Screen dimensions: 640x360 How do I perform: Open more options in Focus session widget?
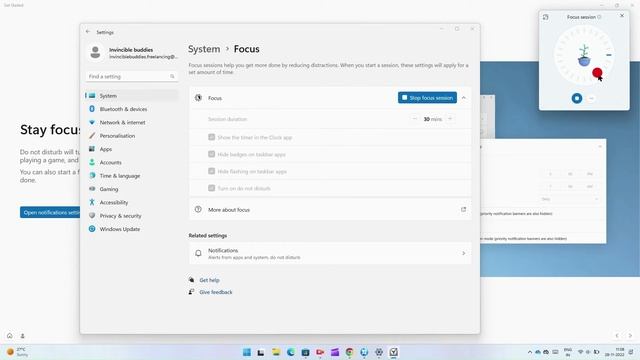(591, 98)
